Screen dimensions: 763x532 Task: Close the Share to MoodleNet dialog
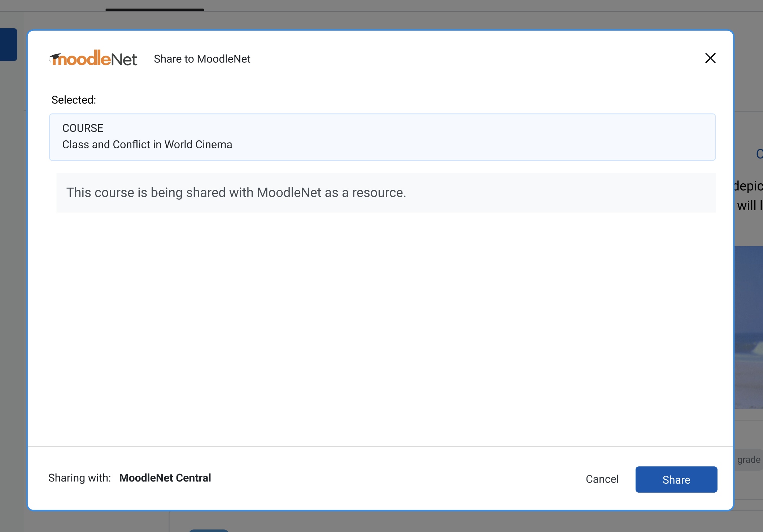(x=710, y=58)
